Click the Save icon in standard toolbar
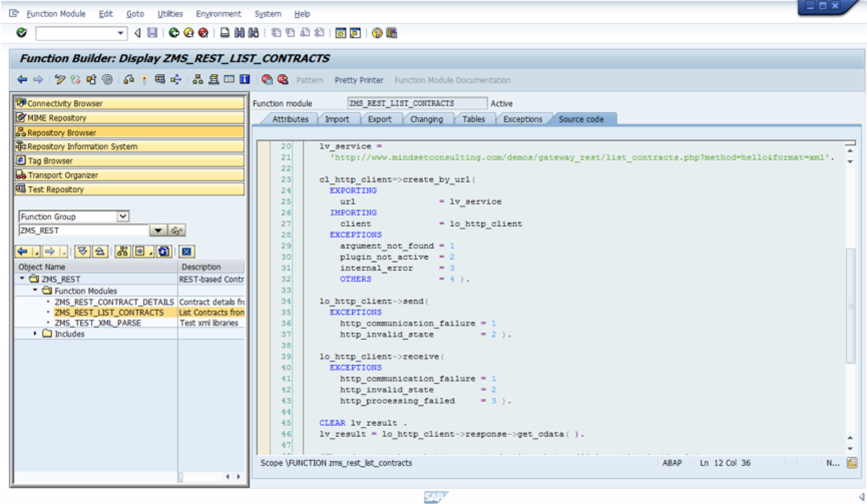Screen dimensions: 867x504 click(152, 33)
